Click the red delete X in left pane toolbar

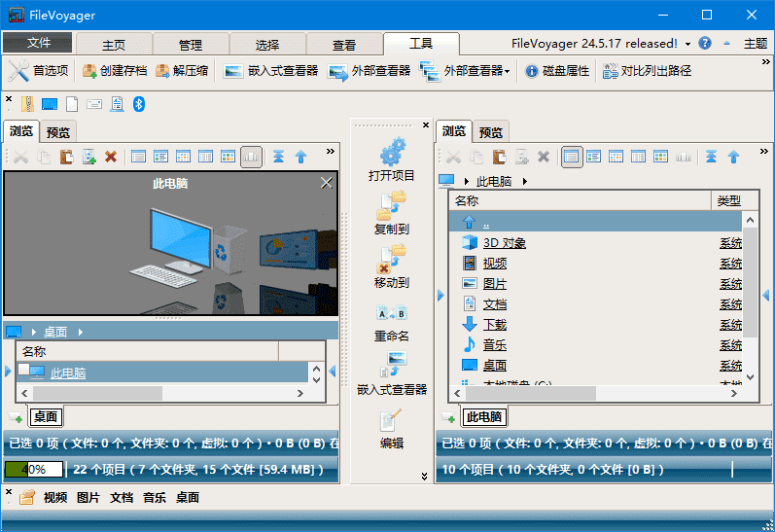point(111,157)
